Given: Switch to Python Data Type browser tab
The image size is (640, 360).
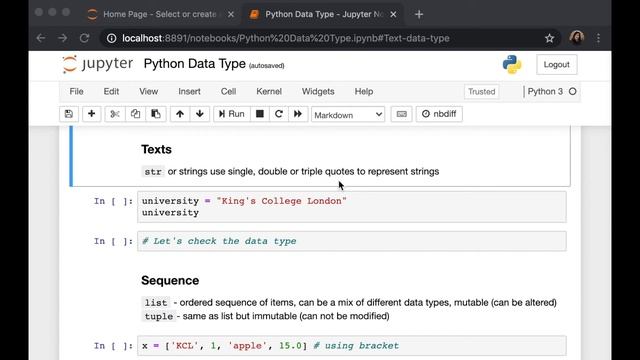Looking at the screenshot, I should [324, 14].
